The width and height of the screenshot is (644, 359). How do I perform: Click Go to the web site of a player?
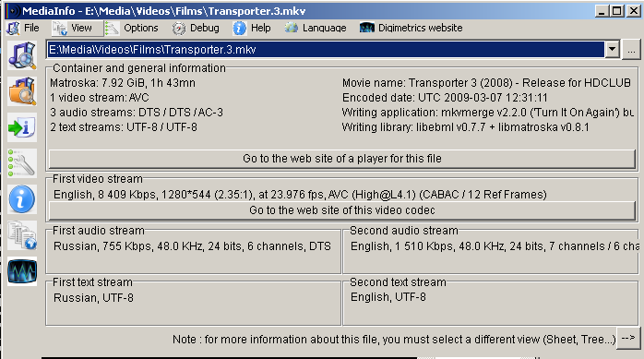pyautogui.click(x=342, y=159)
